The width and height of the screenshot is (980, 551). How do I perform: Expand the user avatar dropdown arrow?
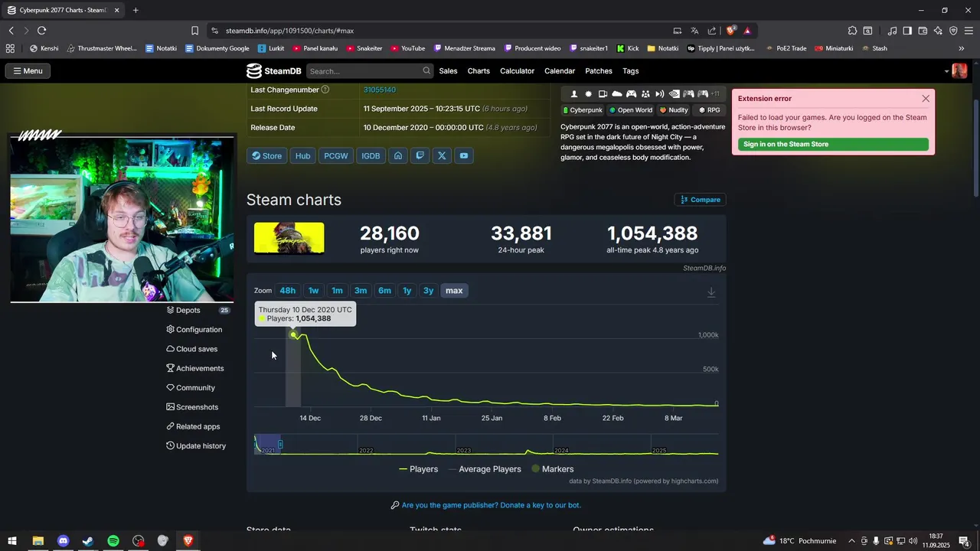pyautogui.click(x=947, y=71)
